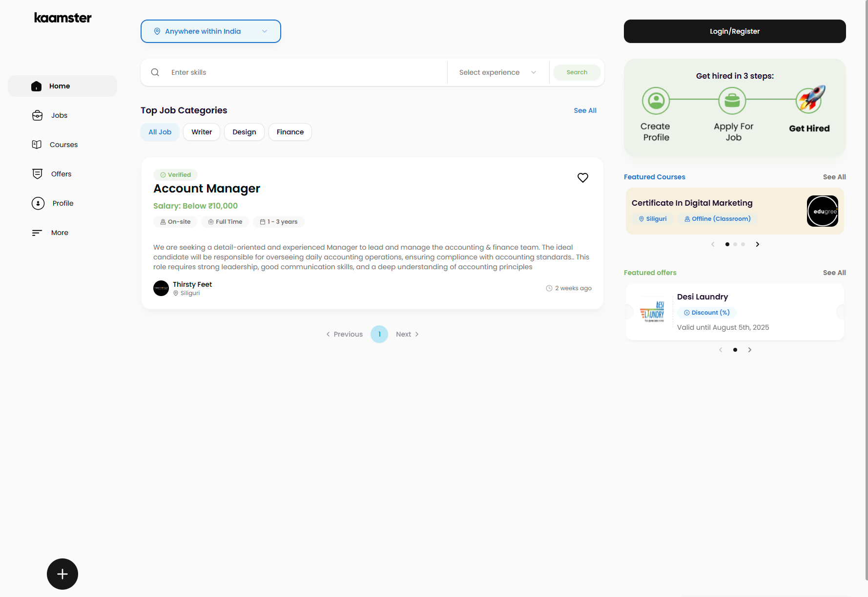868x597 pixels.
Task: Click the Thirsty Feet company logo
Action: point(161,288)
